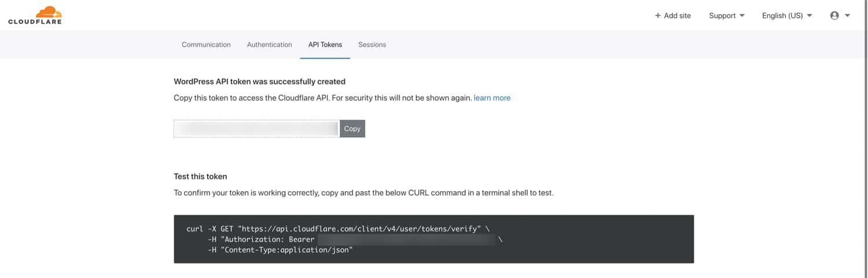This screenshot has width=868, height=278.
Task: Click the arrow next to the account icon
Action: click(x=848, y=16)
